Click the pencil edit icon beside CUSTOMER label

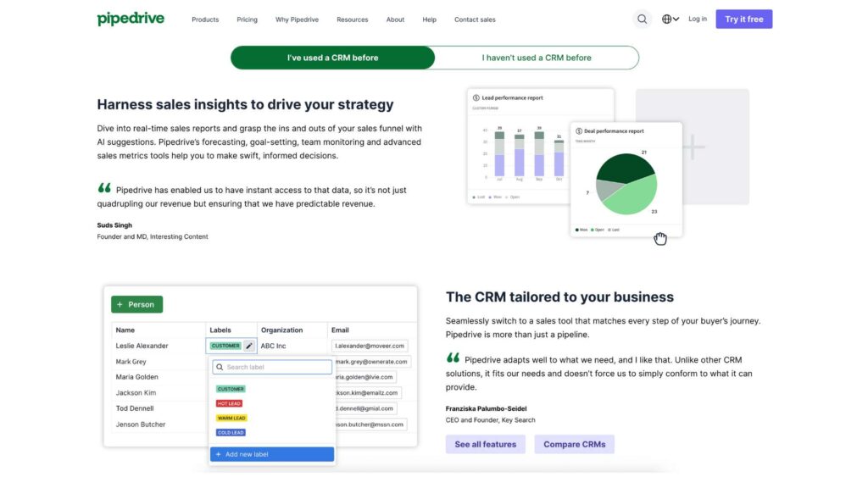click(x=249, y=346)
